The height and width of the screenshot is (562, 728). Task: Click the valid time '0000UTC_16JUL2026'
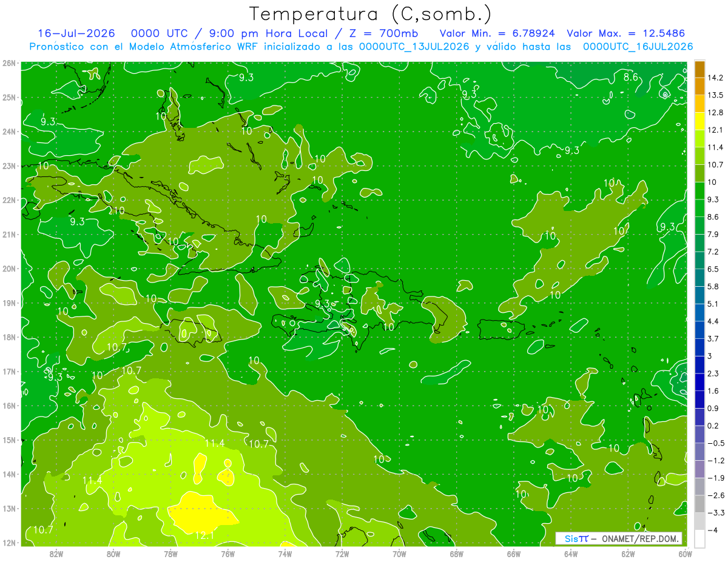(x=638, y=47)
